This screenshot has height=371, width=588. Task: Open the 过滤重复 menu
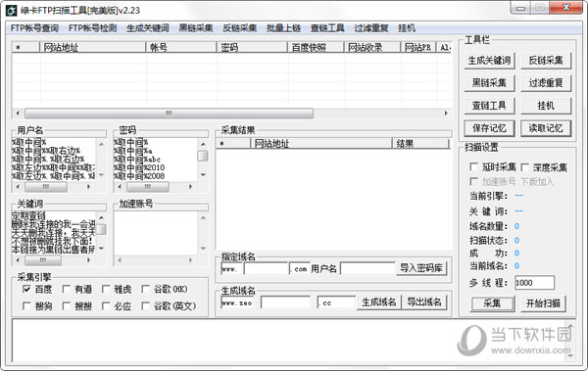(x=371, y=28)
